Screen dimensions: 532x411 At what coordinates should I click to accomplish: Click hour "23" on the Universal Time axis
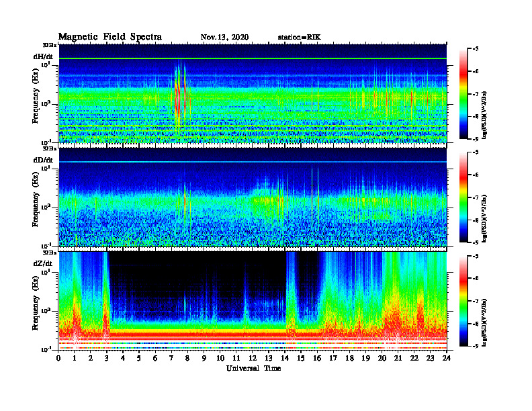tap(430, 358)
